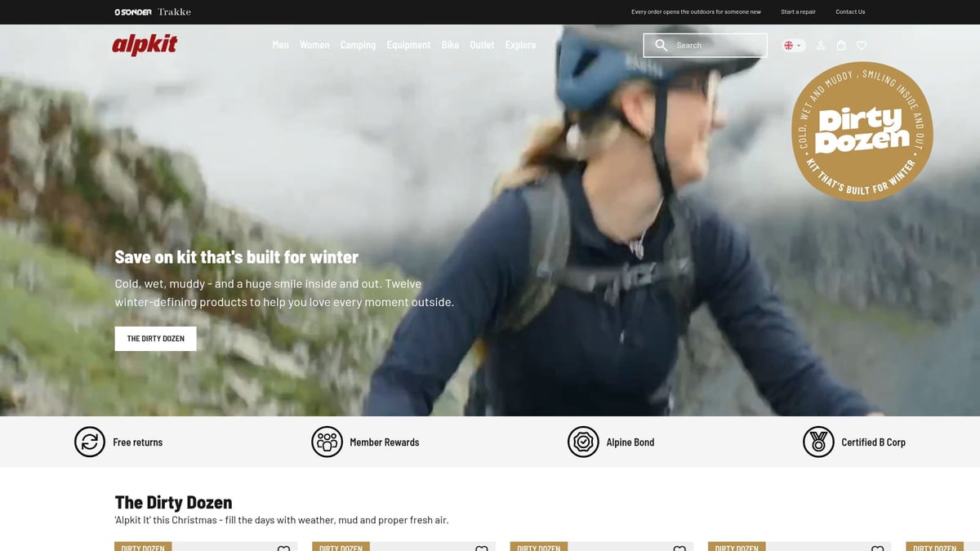The width and height of the screenshot is (980, 551).
Task: Click the Certified B Corp medal icon
Action: click(x=818, y=442)
